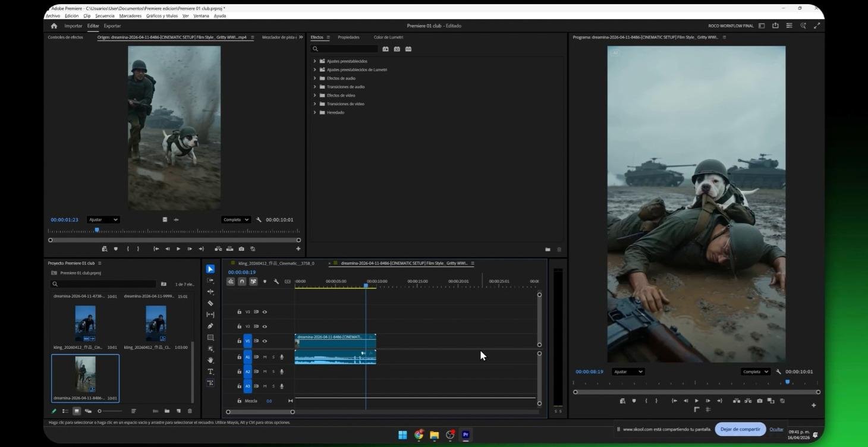Screen dimensions: 868x447
Task: Expand the Efectos de audio folder
Action: pyautogui.click(x=315, y=78)
